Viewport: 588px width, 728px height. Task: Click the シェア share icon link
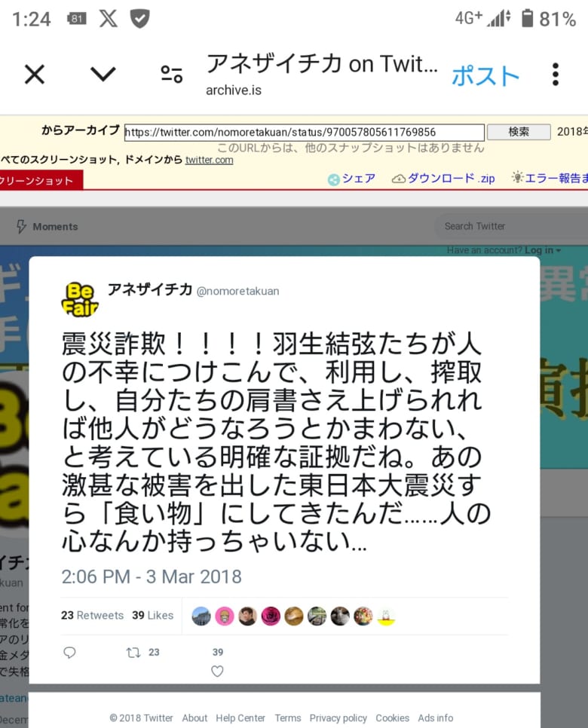click(x=351, y=179)
